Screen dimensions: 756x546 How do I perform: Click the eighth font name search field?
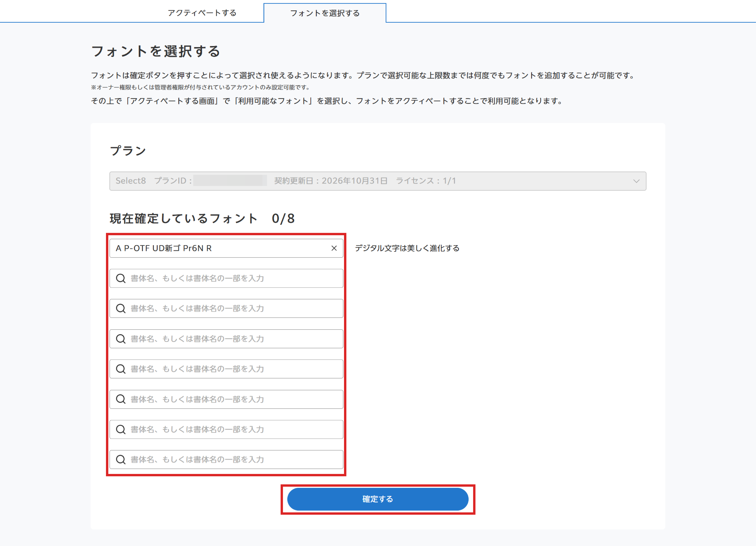coord(226,459)
